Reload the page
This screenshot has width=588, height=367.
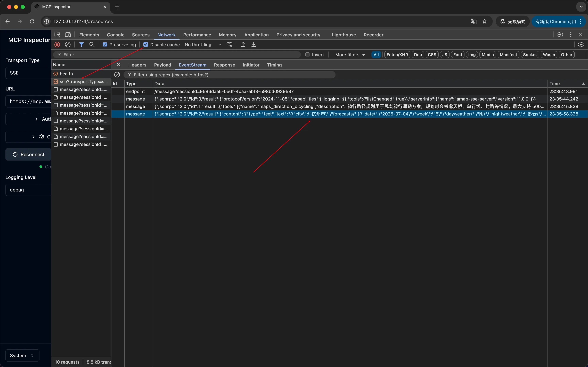(x=32, y=22)
